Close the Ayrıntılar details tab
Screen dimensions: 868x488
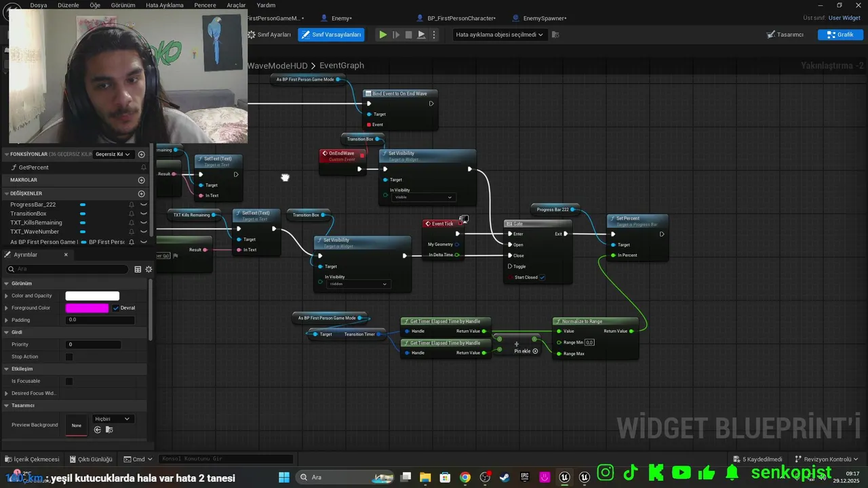click(x=66, y=255)
